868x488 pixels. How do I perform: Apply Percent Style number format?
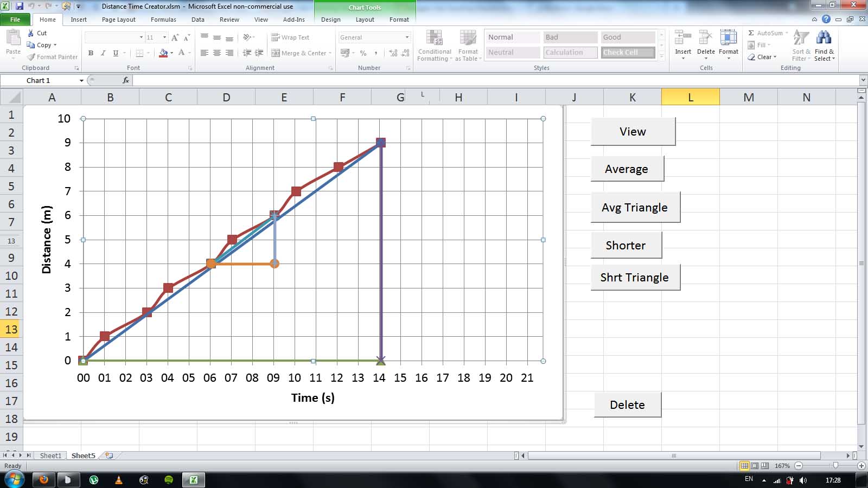point(363,53)
